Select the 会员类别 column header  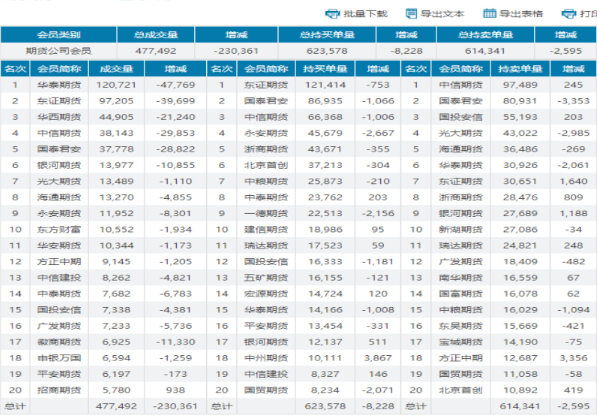point(59,35)
